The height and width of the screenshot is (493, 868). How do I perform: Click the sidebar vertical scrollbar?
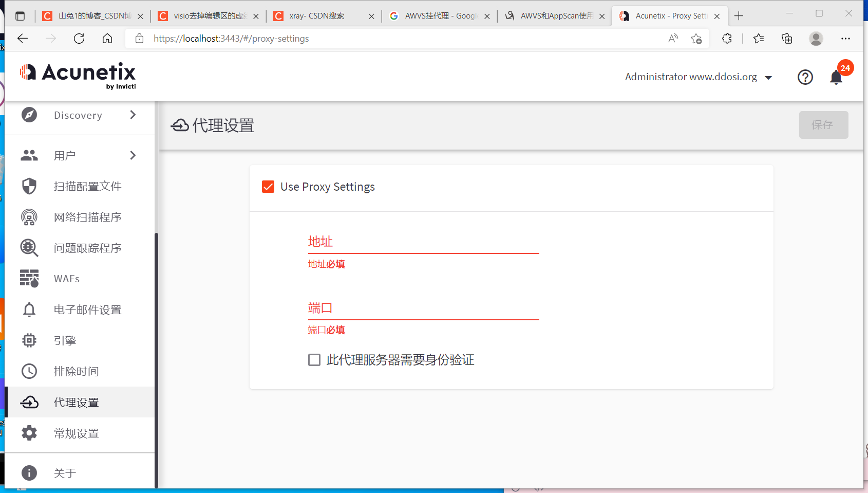click(156, 360)
